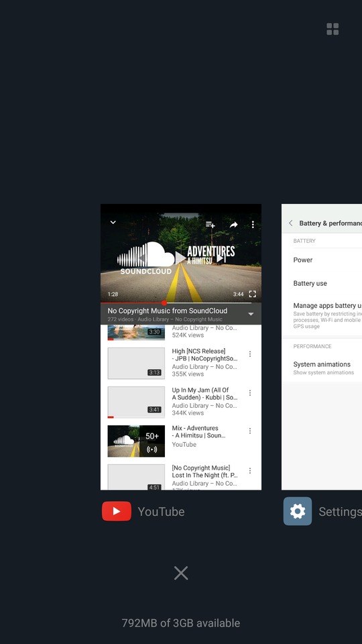Screen dimensions: 362x644
Task: Select the Up In My Jam video thumbnail
Action: pos(136,402)
